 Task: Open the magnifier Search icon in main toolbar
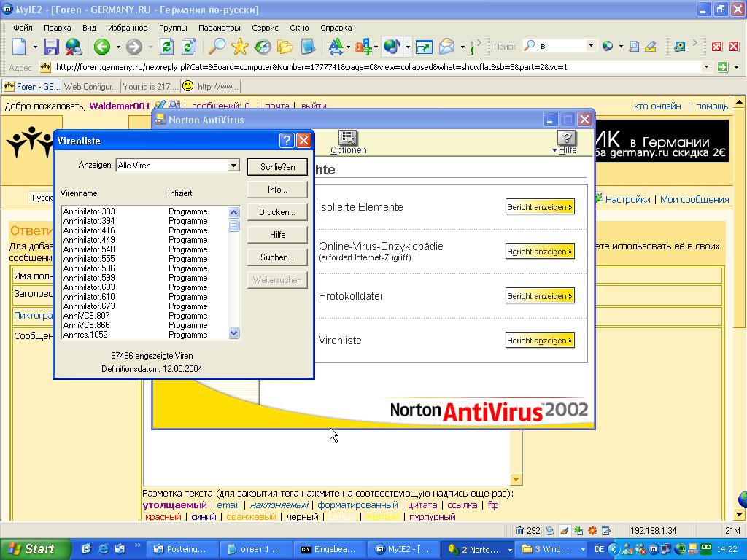click(x=217, y=47)
